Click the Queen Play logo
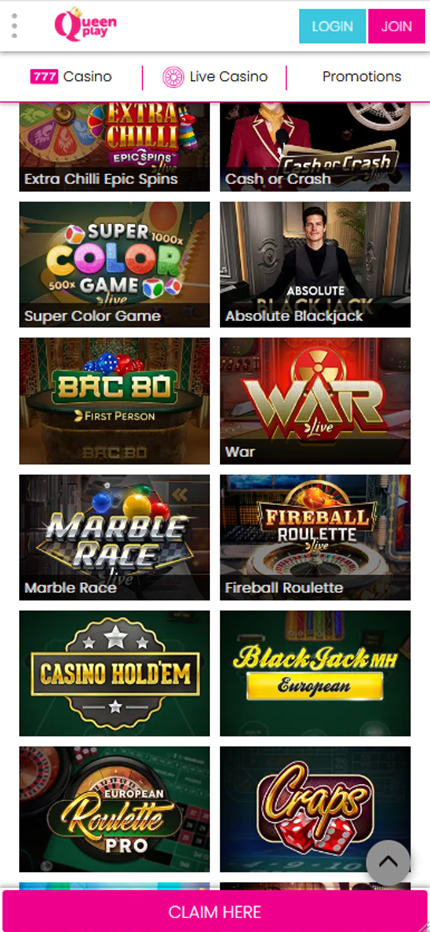This screenshot has width=430, height=932. [x=85, y=25]
